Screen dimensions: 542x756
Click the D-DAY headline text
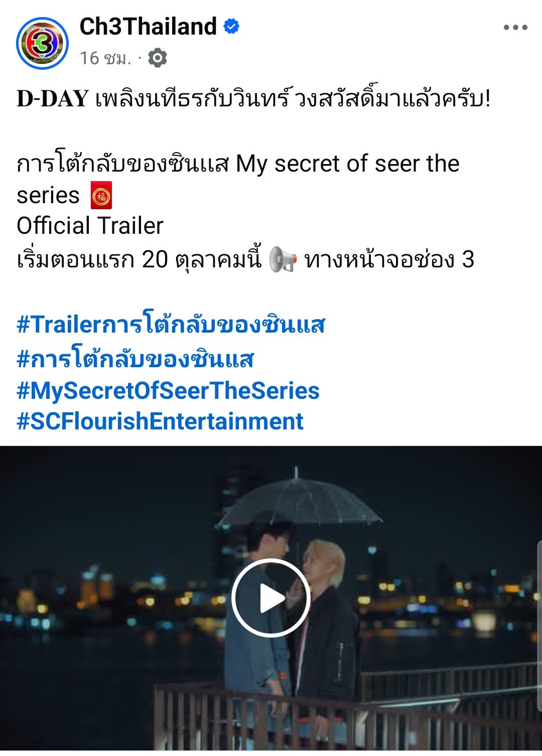tap(53, 98)
